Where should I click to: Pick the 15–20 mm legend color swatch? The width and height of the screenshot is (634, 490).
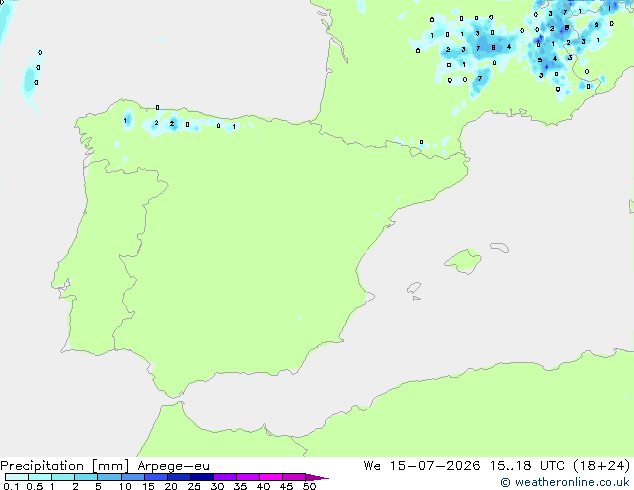click(x=155, y=477)
